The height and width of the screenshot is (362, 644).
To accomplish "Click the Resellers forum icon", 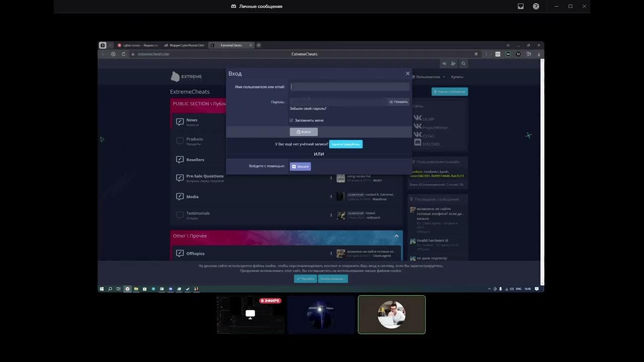I will 180,159.
